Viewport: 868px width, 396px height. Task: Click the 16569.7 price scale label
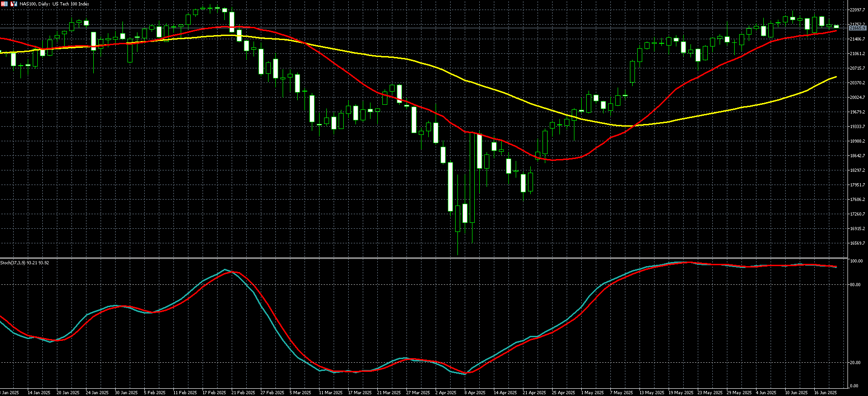[858, 243]
